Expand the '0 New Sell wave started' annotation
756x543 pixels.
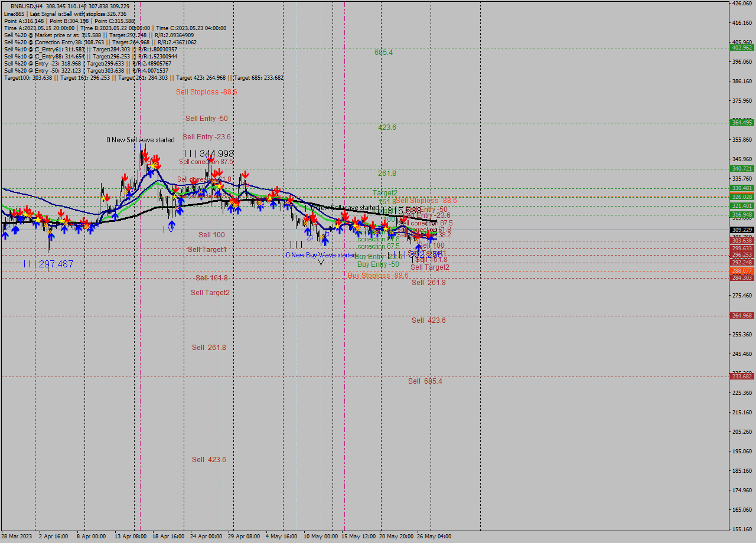141,140
